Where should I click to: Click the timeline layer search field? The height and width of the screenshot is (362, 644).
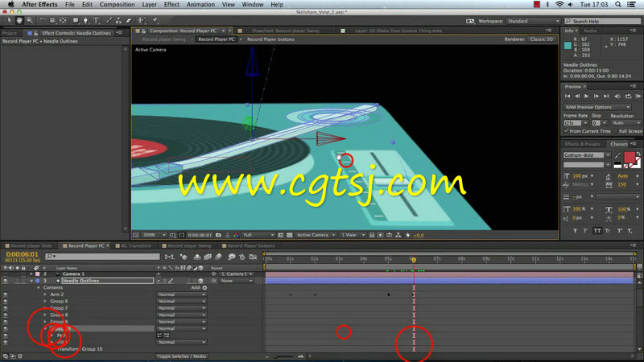click(102, 257)
